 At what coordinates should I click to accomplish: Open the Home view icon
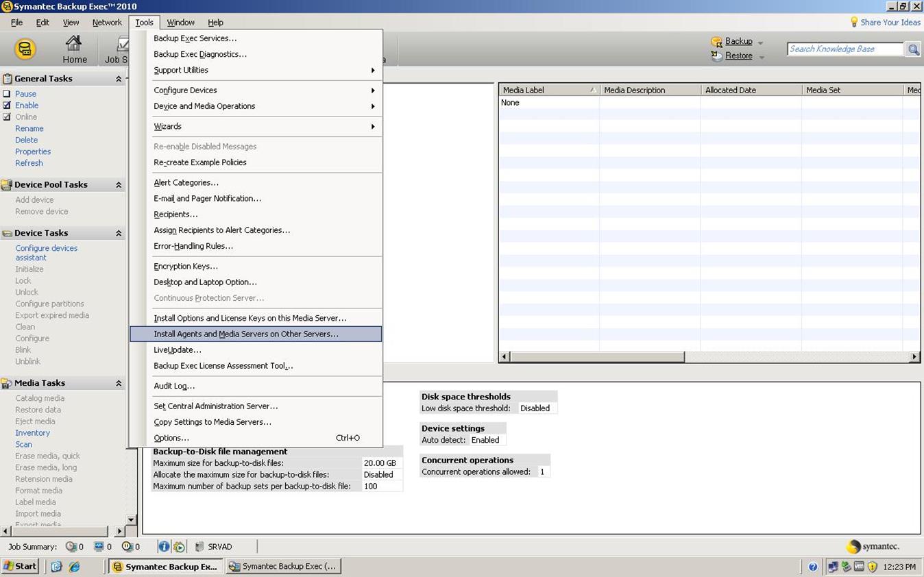click(74, 44)
